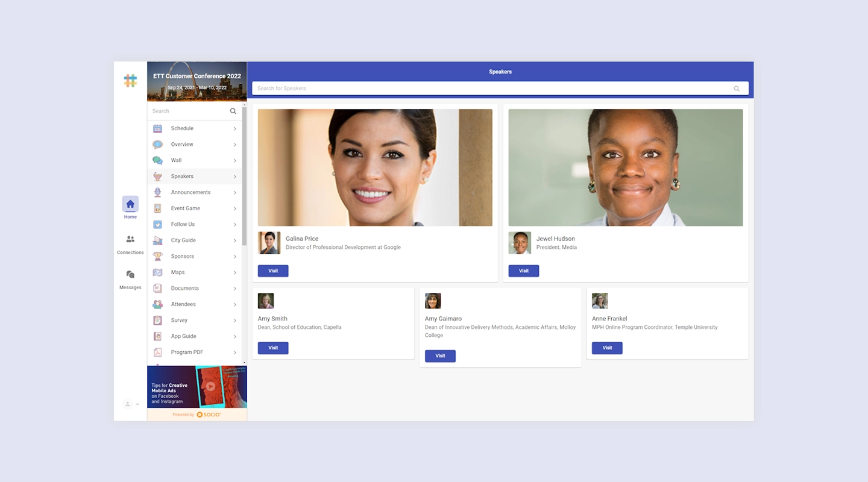Open City Guide from the sidebar menu
The width and height of the screenshot is (868, 482).
(x=184, y=240)
